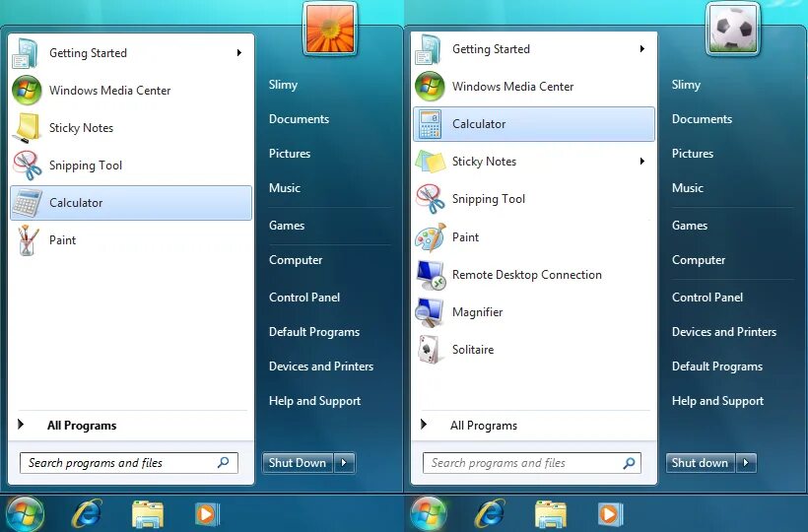Viewport: 808px width, 532px height.
Task: Expand Sticky Notes jump list arrow
Action: (x=642, y=162)
